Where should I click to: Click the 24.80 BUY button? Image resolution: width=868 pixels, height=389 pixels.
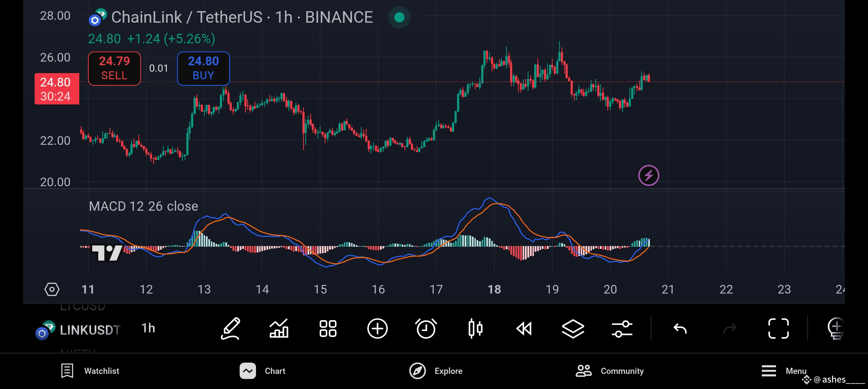[203, 68]
